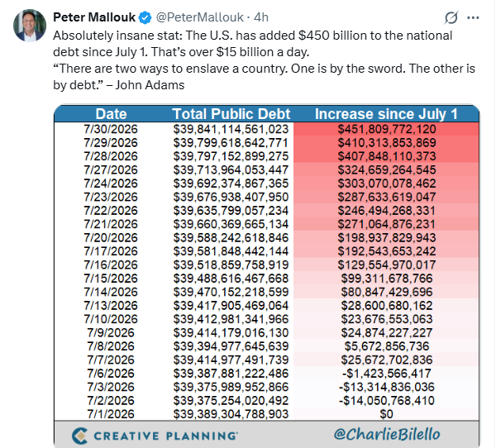Image resolution: width=496 pixels, height=448 pixels.
Task: Click the Total Public Debt header
Action: (x=231, y=114)
